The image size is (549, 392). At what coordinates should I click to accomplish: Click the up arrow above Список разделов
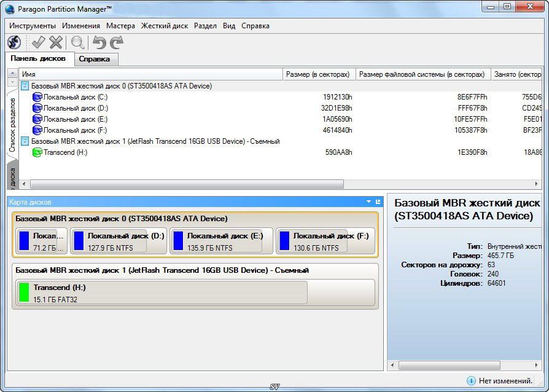pyautogui.click(x=12, y=73)
